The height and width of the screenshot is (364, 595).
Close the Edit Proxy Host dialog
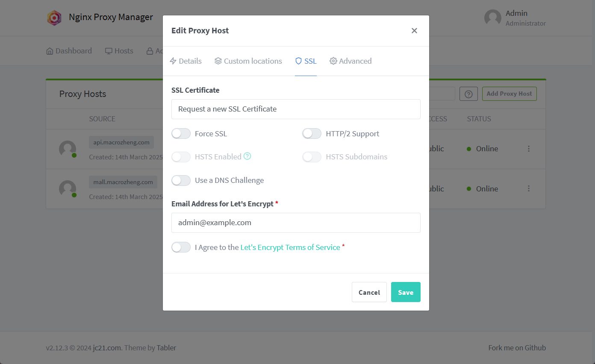(x=414, y=31)
